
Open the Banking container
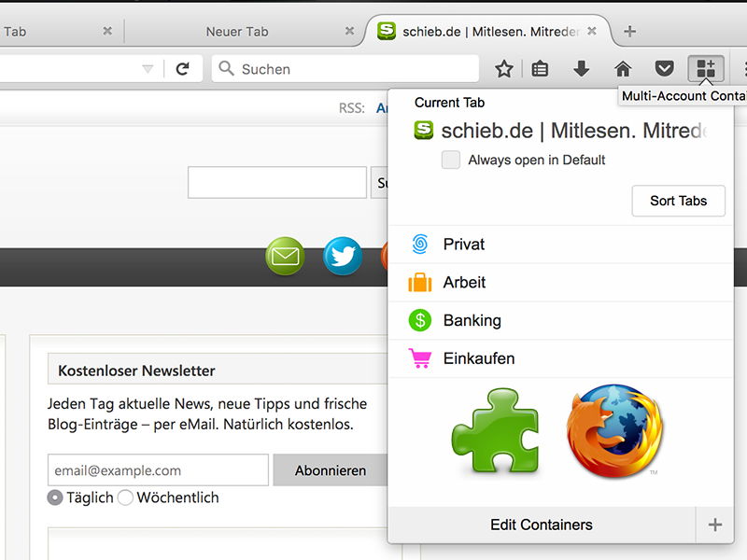point(561,320)
